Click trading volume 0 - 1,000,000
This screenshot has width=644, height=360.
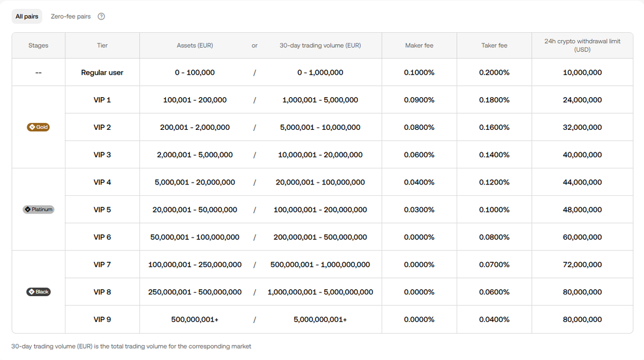pos(320,72)
